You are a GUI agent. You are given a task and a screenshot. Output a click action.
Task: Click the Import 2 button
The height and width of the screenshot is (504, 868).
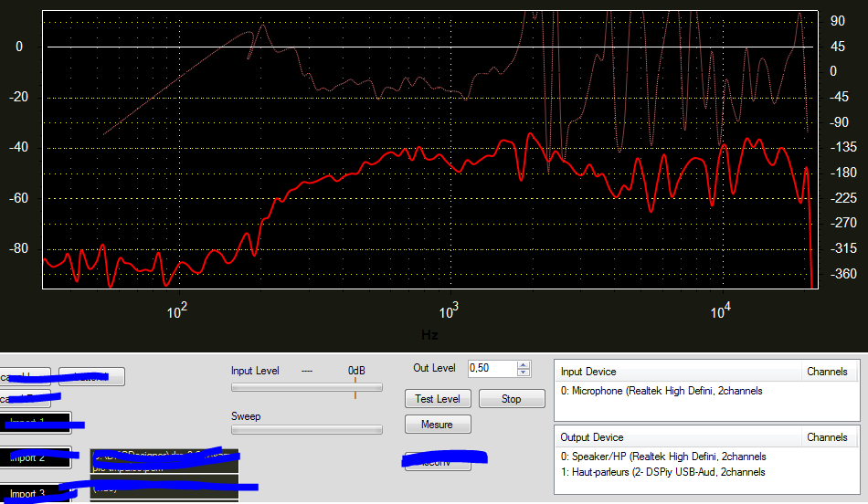pos(35,457)
